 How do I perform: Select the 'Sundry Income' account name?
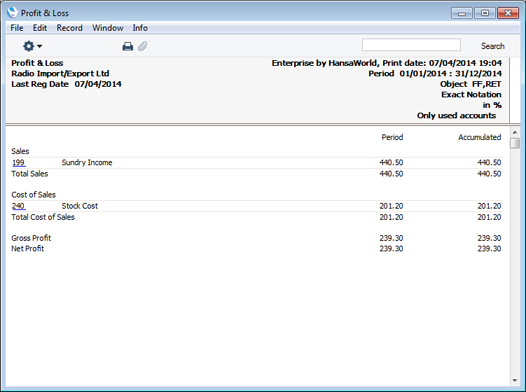87,163
